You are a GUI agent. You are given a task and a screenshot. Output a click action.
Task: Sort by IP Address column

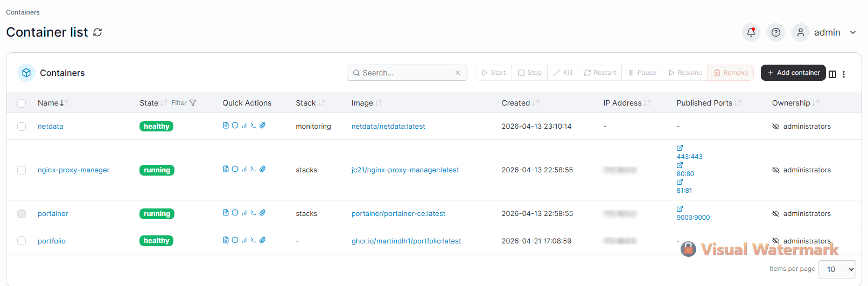click(x=627, y=103)
